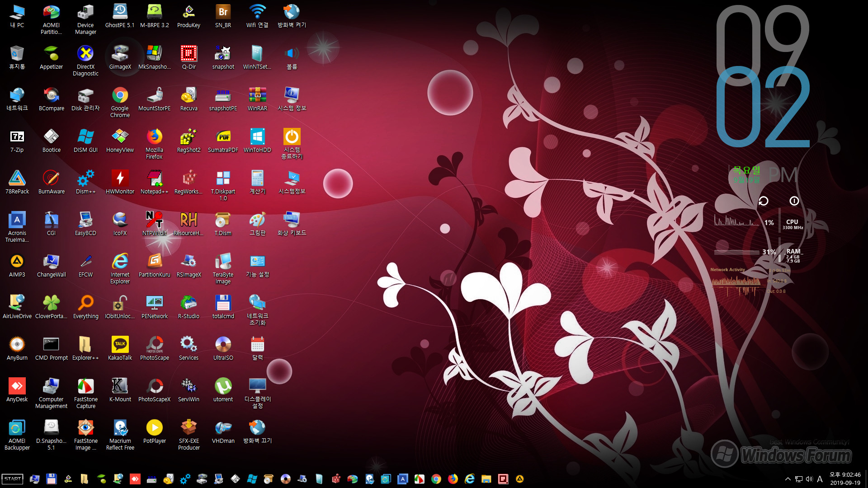Screen dimensions: 868x488
Task: Click the Firefox icon in taskbar
Action: tap(453, 479)
